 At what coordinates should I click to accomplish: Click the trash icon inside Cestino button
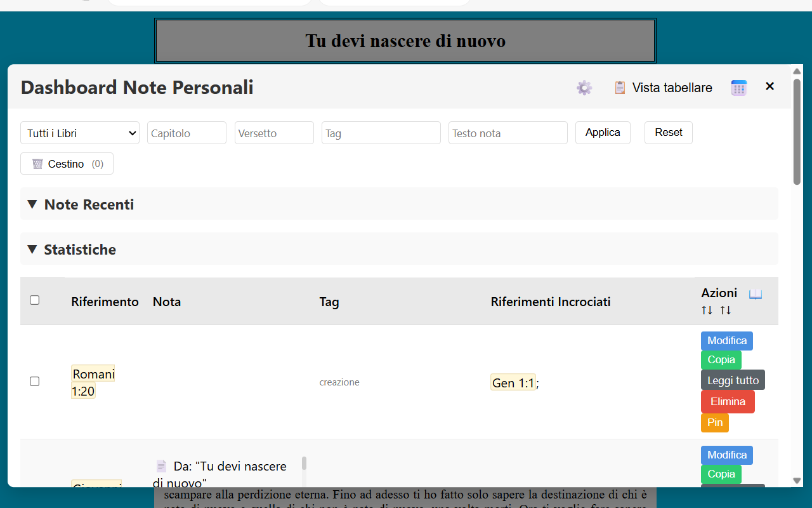[38, 163]
